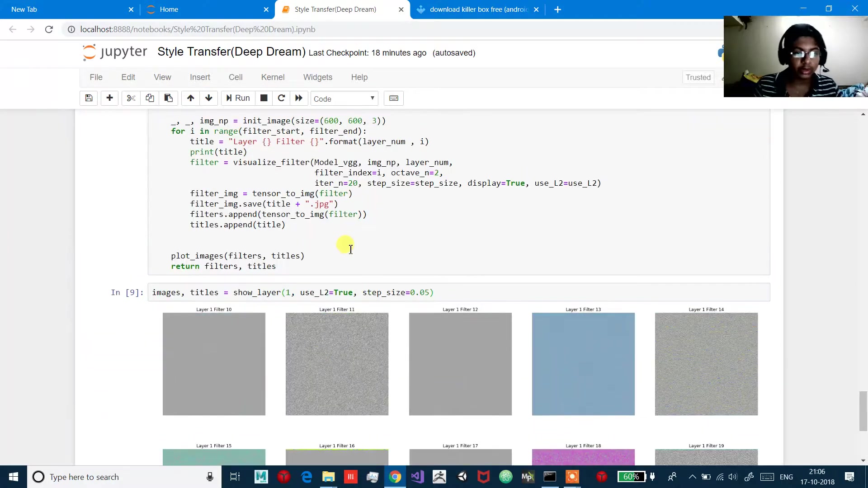Click the pink Layer 1 Filter 18 image
This screenshot has width=868, height=488.
[583, 457]
